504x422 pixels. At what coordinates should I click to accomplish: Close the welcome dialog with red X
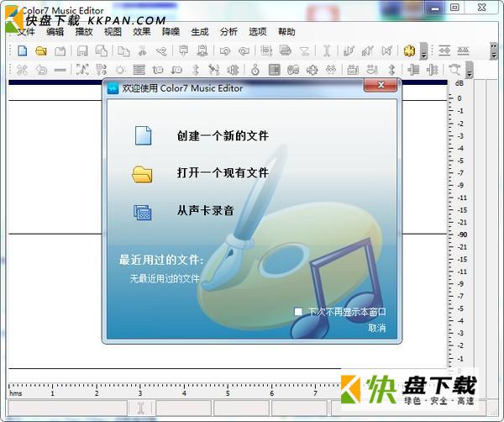381,85
